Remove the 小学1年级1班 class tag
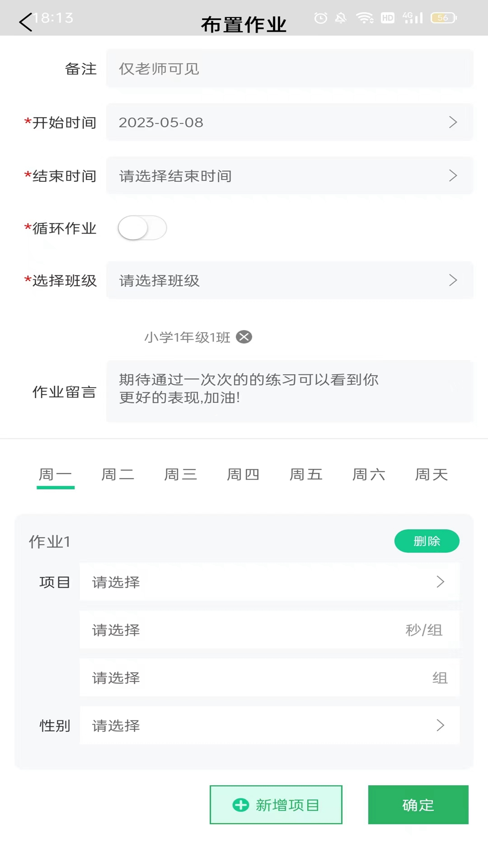Screen dimensions: 488x868 (x=244, y=337)
